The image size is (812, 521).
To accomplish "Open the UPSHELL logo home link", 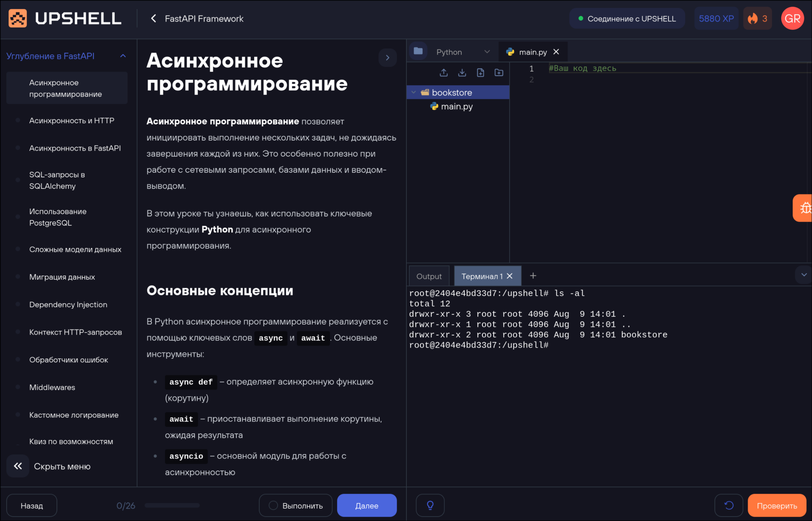I will [65, 18].
